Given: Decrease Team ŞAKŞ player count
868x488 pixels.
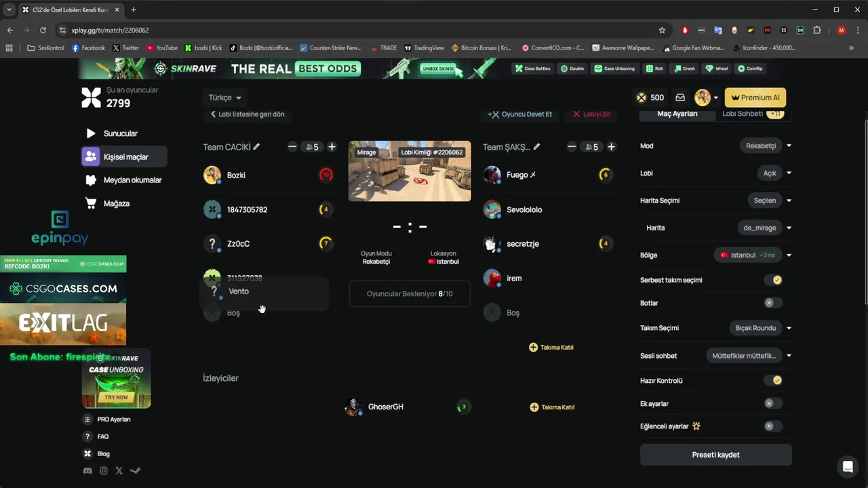Looking at the screenshot, I should coord(572,146).
